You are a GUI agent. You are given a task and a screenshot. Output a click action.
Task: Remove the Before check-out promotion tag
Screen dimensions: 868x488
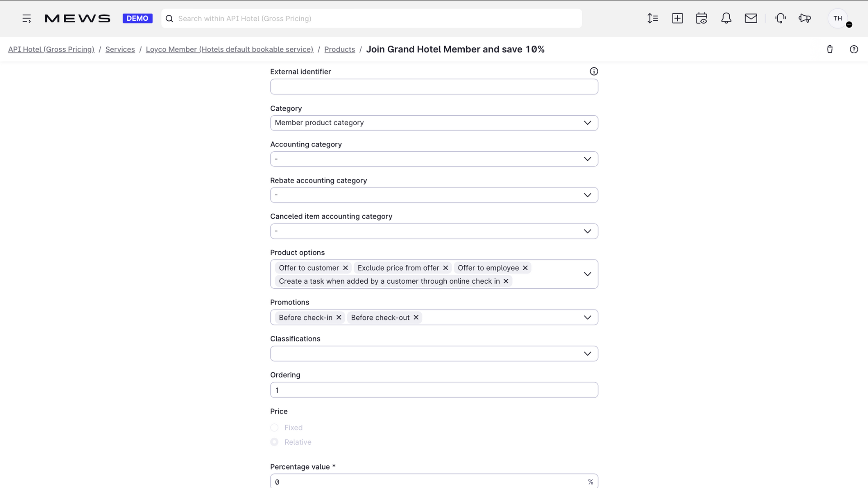click(416, 317)
